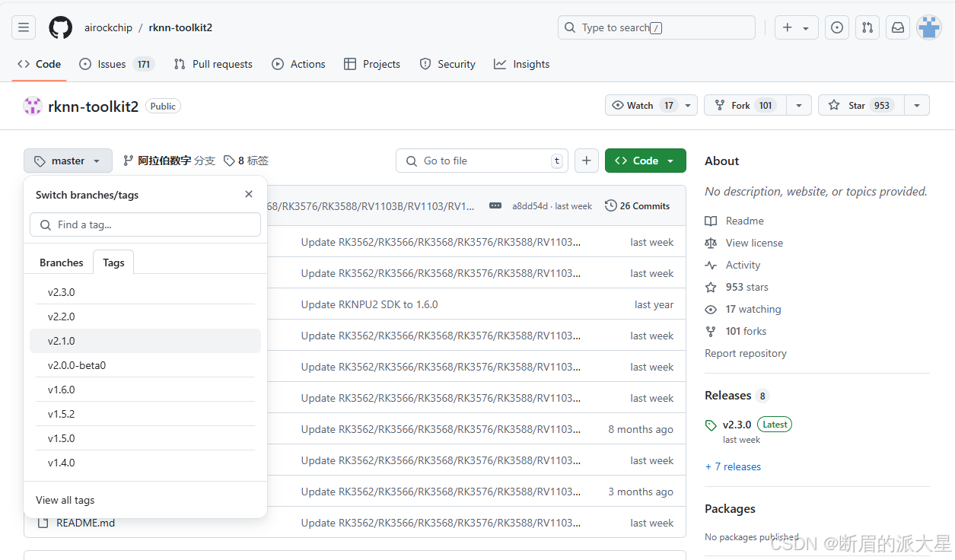The height and width of the screenshot is (560, 955).
Task: Switch to the Pull requests tab
Action: pyautogui.click(x=213, y=64)
